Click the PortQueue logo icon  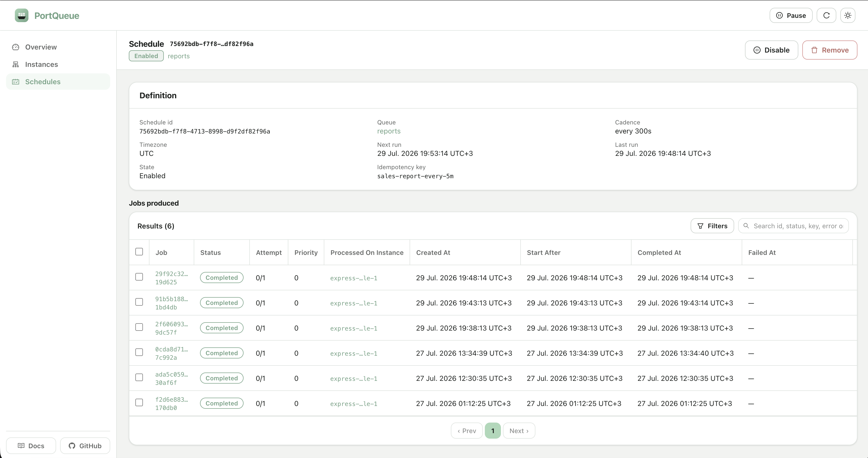pos(22,16)
